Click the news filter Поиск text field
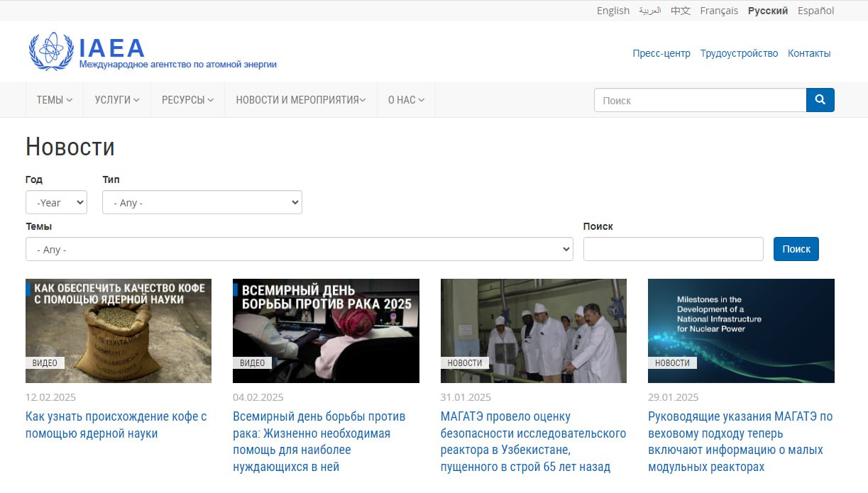 (x=673, y=249)
